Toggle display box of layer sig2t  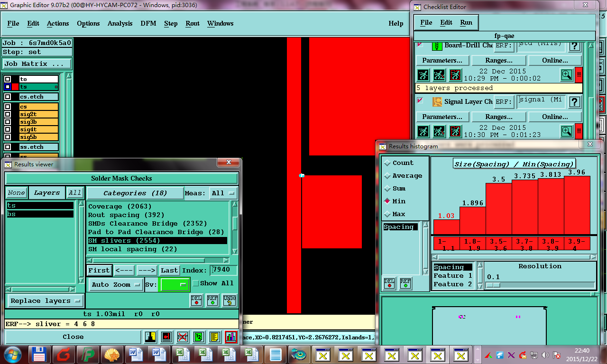(x=8, y=114)
